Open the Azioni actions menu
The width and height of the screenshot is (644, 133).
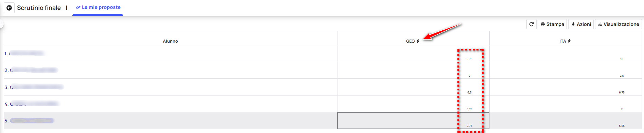click(581, 24)
